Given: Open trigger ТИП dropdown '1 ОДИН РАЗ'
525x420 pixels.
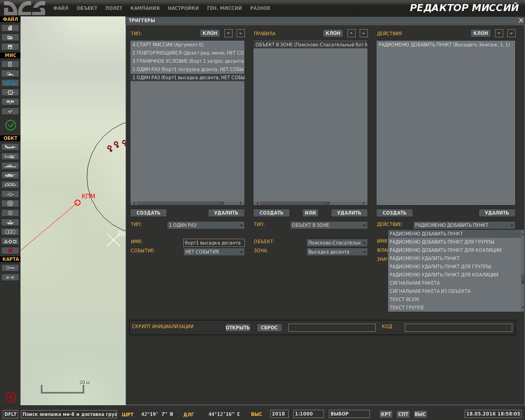Looking at the screenshot, I should 206,225.
